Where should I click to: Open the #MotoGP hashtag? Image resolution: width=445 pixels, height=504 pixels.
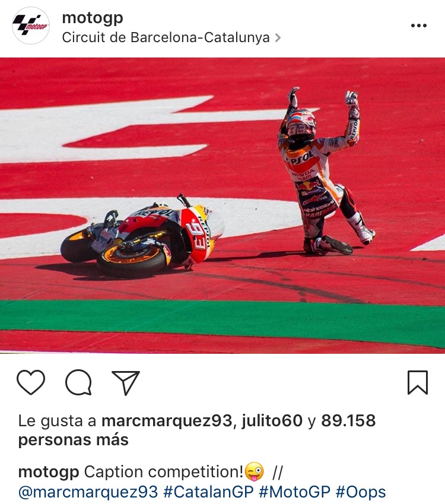(294, 492)
